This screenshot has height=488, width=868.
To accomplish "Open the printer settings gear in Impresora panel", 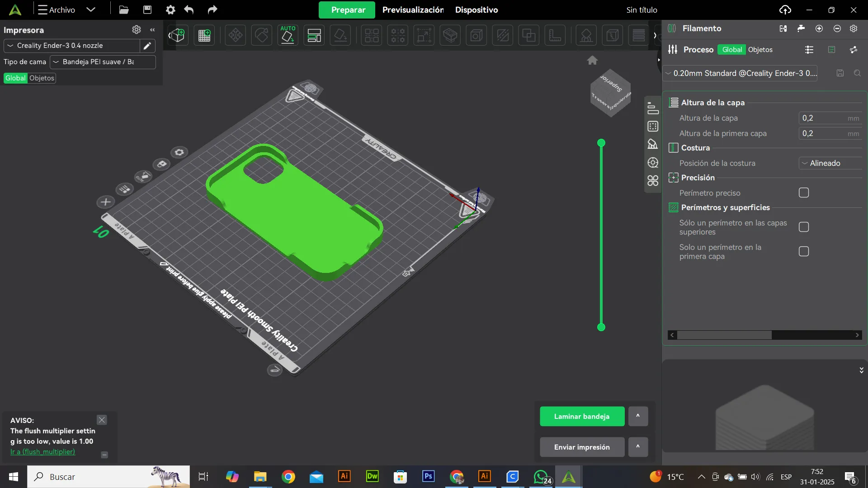I will (x=137, y=30).
